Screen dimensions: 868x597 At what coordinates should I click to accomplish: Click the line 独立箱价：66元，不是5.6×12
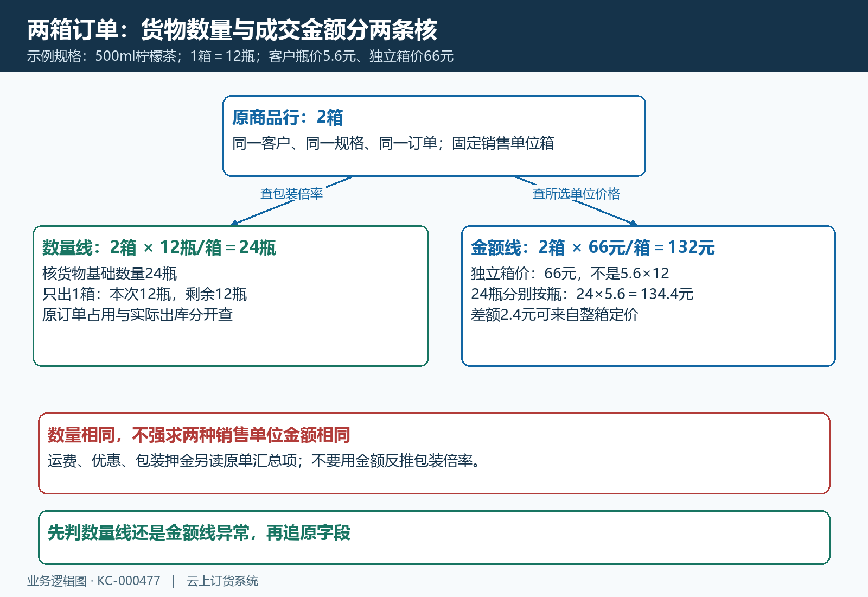(x=570, y=274)
